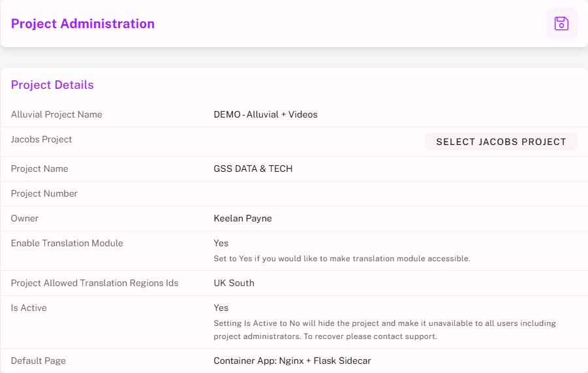This screenshot has height=373, width=588.
Task: Click the Is Active label
Action: pos(29,308)
